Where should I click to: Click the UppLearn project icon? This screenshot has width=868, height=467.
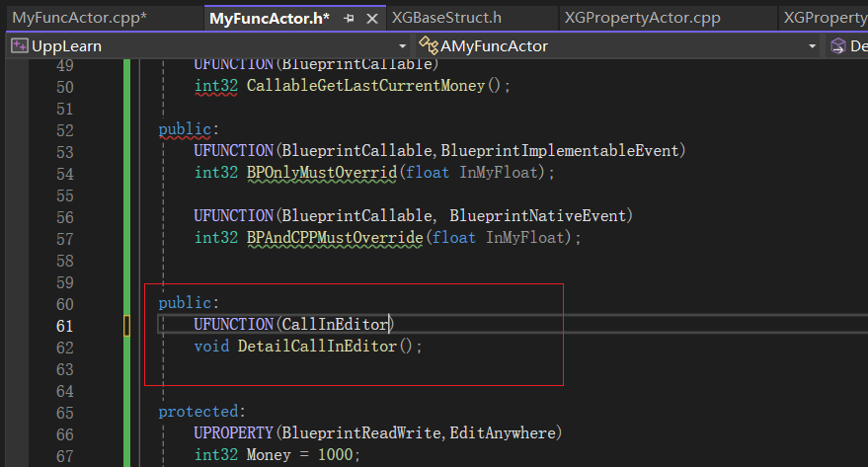click(20, 46)
